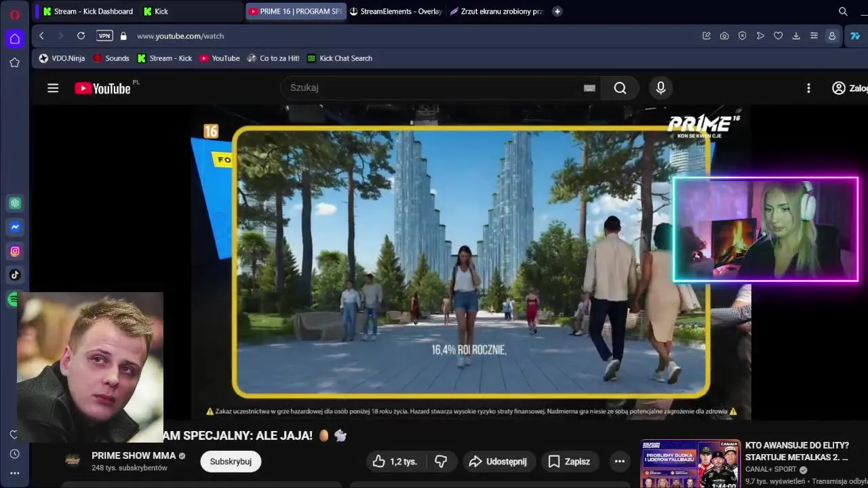The height and width of the screenshot is (488, 868).
Task: Click the site security lock icon
Action: (x=123, y=36)
